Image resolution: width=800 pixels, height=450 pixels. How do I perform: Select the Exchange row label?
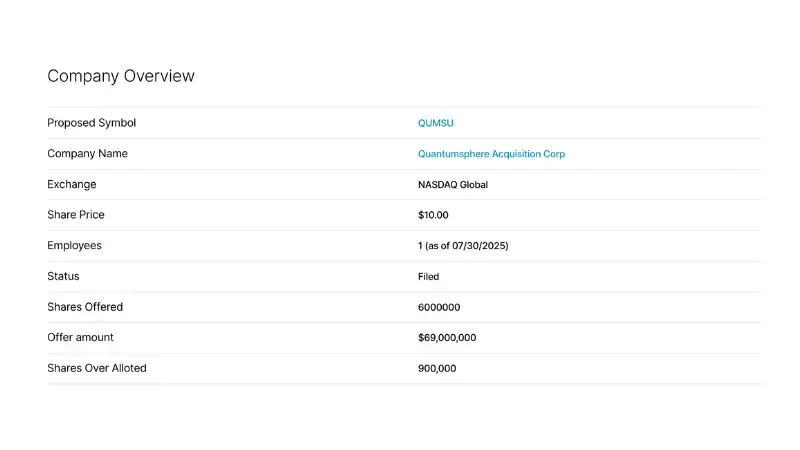click(x=72, y=185)
